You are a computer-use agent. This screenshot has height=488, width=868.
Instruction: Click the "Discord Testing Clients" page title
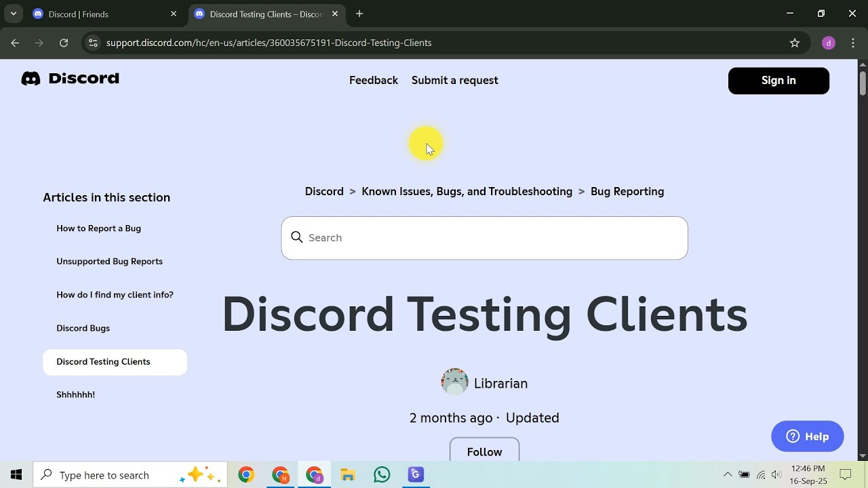tap(485, 314)
